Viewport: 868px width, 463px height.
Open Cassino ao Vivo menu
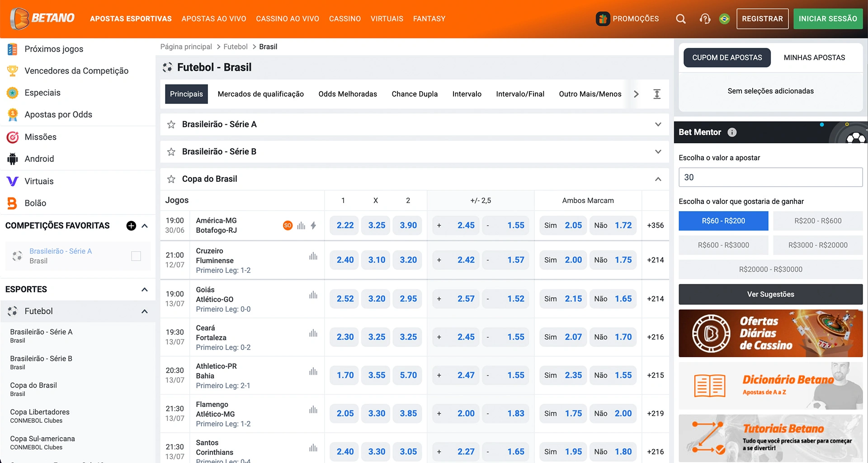tap(288, 19)
